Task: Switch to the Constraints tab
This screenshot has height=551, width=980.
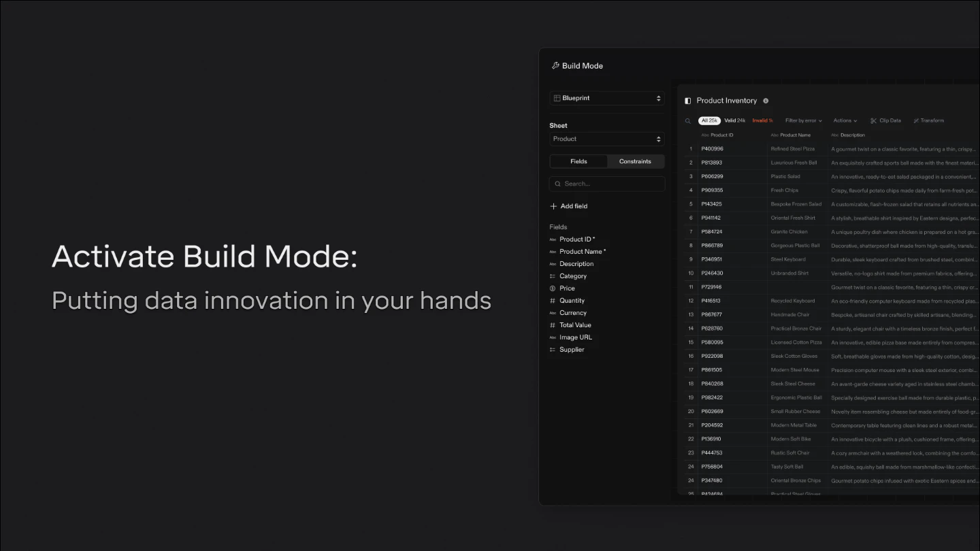Action: [x=635, y=161]
